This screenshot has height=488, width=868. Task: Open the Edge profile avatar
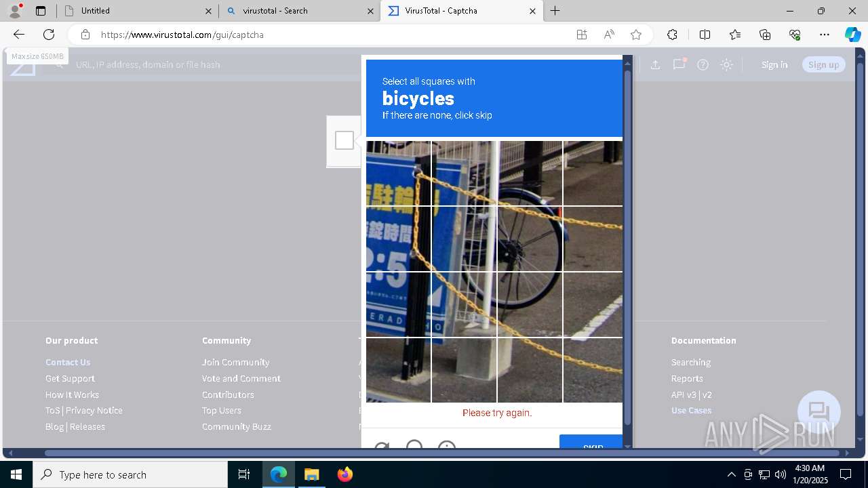[x=15, y=10]
